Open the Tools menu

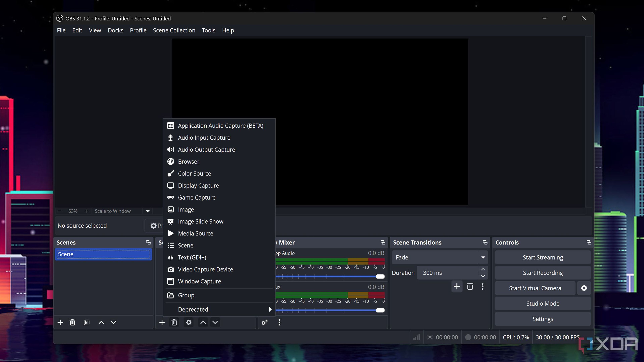point(208,30)
